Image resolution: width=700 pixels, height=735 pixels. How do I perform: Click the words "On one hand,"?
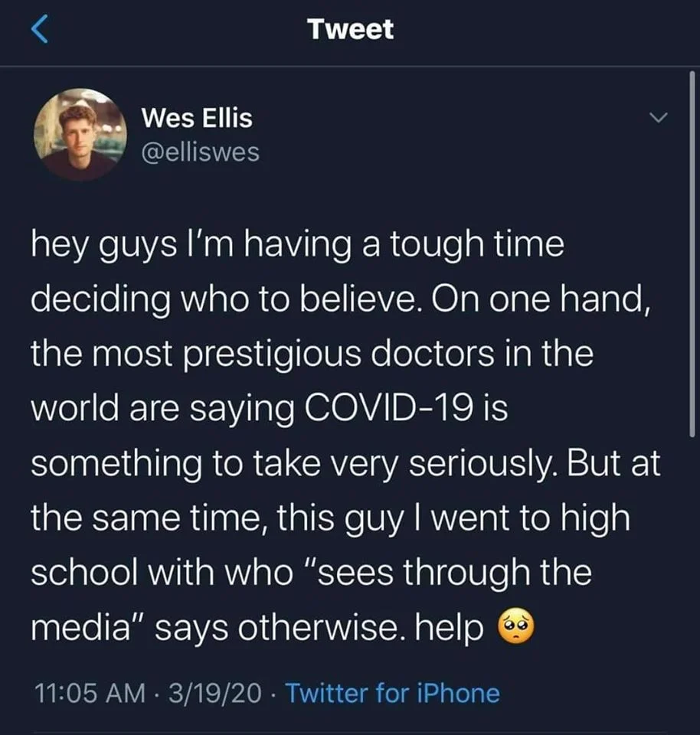pos(541,299)
